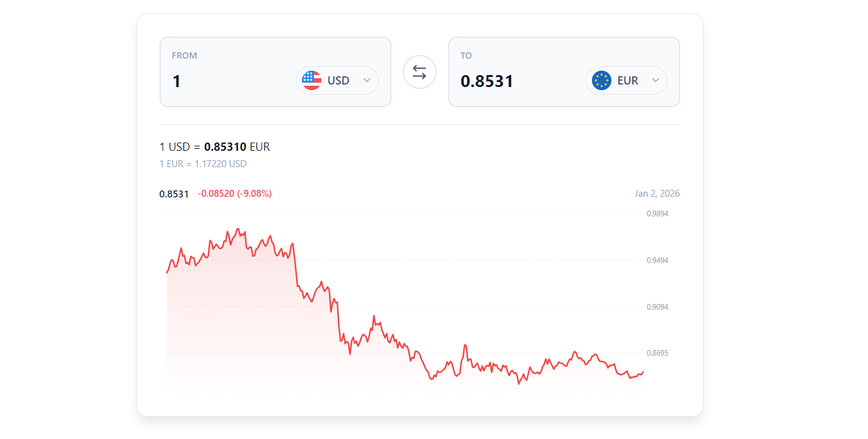Image resolution: width=868 pixels, height=439 pixels.
Task: Expand the chevron next to USD
Action: (x=367, y=81)
